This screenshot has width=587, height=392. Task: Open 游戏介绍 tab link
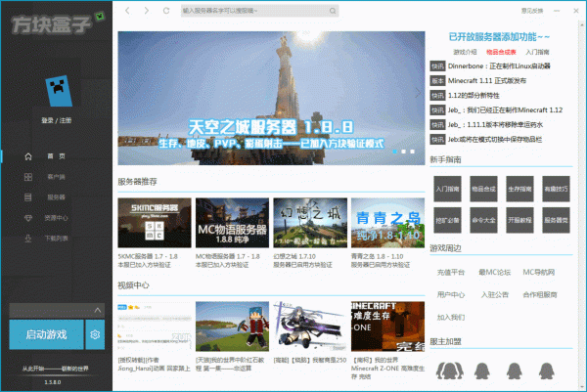[465, 52]
